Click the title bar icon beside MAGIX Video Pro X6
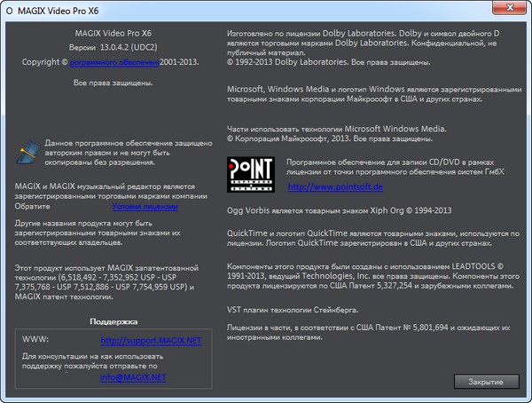532x403 pixels. (10, 11)
